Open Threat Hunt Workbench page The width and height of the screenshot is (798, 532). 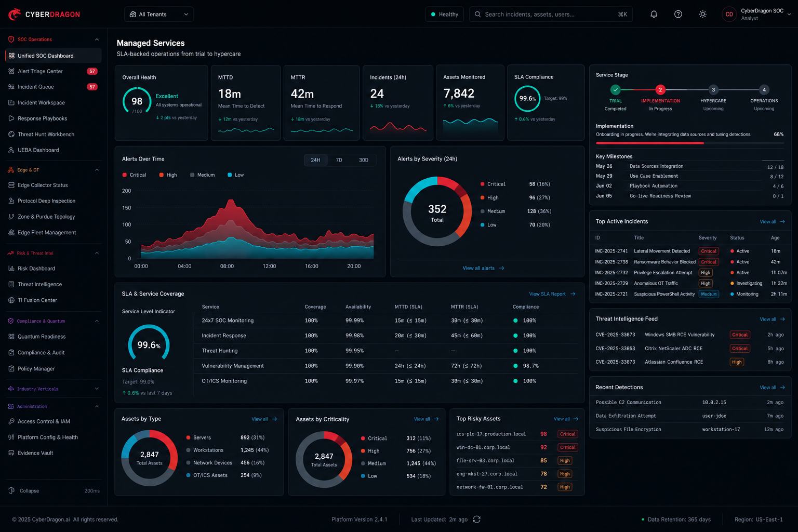[x=53, y=134]
